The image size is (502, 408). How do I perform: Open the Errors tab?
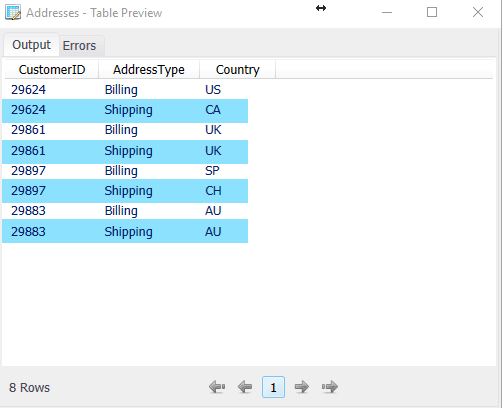click(79, 46)
